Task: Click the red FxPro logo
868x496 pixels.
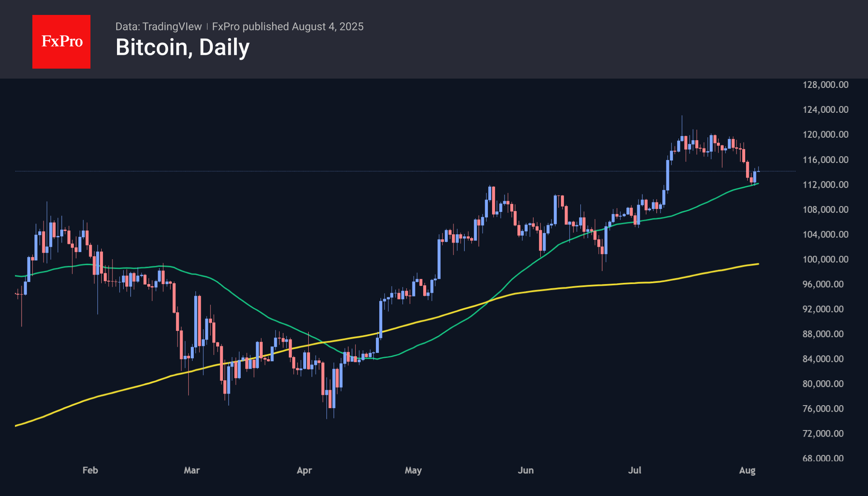Action: (x=61, y=41)
